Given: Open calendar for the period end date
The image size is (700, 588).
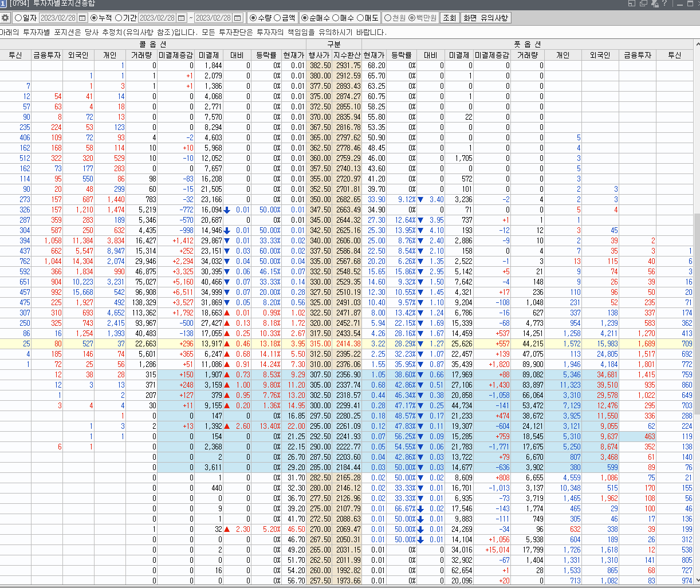Looking at the screenshot, I should tap(238, 18).
